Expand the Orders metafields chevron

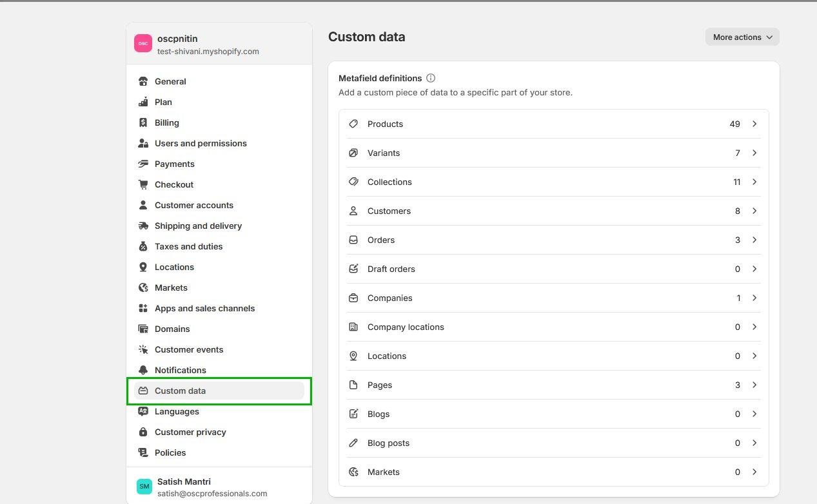(754, 240)
